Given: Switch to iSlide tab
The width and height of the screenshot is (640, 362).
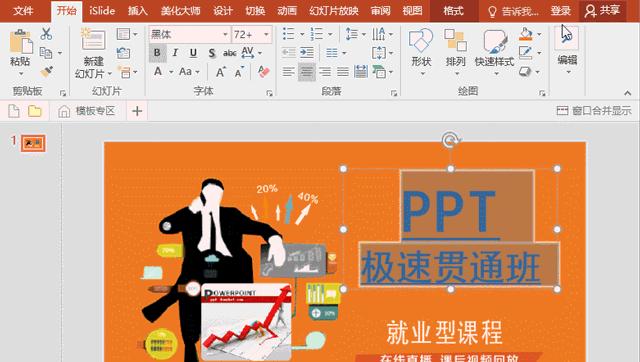Looking at the screenshot, I should tap(102, 11).
